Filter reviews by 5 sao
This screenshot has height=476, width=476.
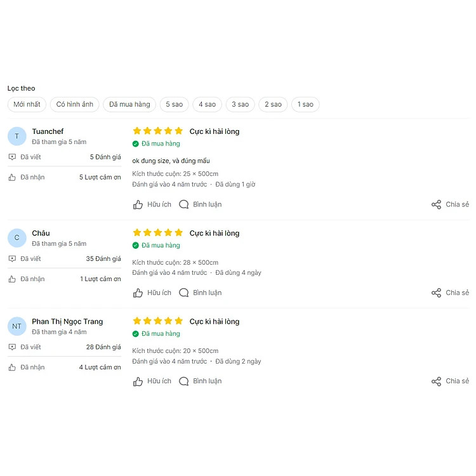(175, 104)
